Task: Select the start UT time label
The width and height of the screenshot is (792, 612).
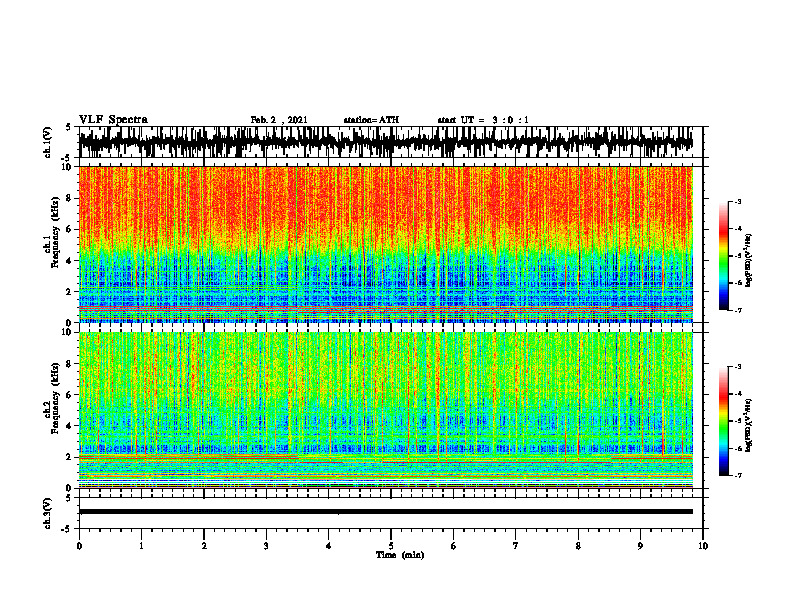Action: (x=483, y=120)
